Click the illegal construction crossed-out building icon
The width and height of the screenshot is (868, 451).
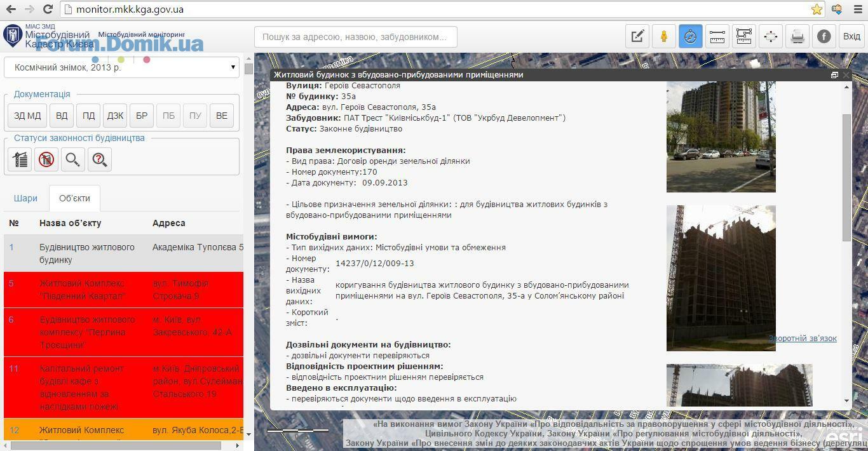pyautogui.click(x=46, y=159)
